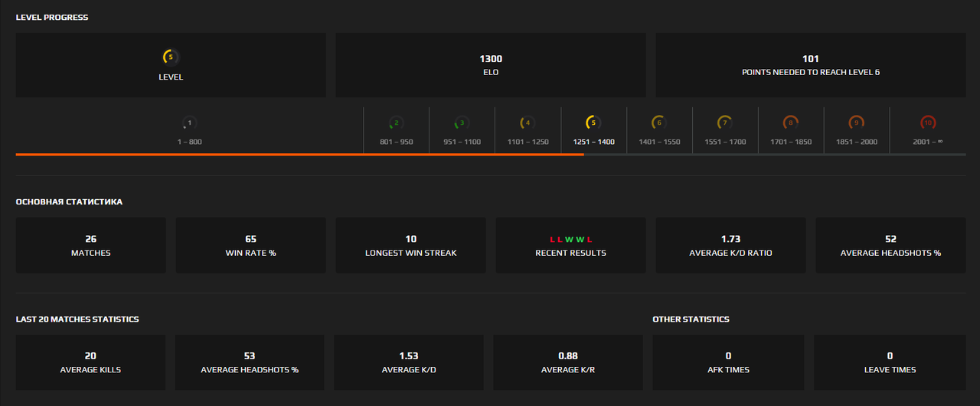The image size is (980, 406).
Task: Click the level 1 badge icon
Action: click(190, 123)
